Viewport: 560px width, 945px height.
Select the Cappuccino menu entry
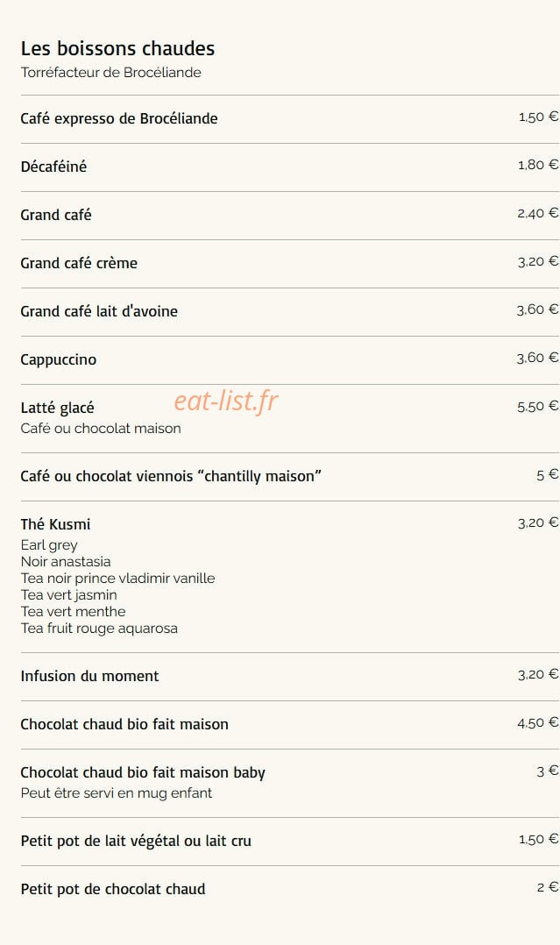point(59,359)
